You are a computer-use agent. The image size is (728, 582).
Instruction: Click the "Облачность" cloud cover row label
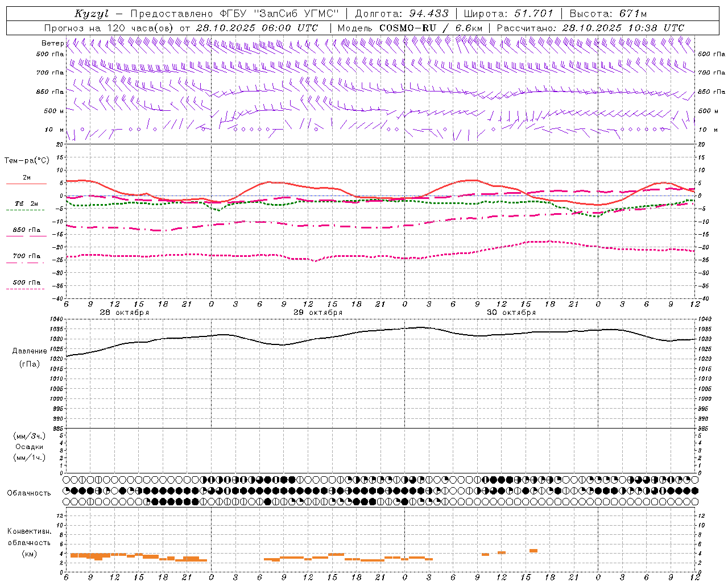coord(29,493)
